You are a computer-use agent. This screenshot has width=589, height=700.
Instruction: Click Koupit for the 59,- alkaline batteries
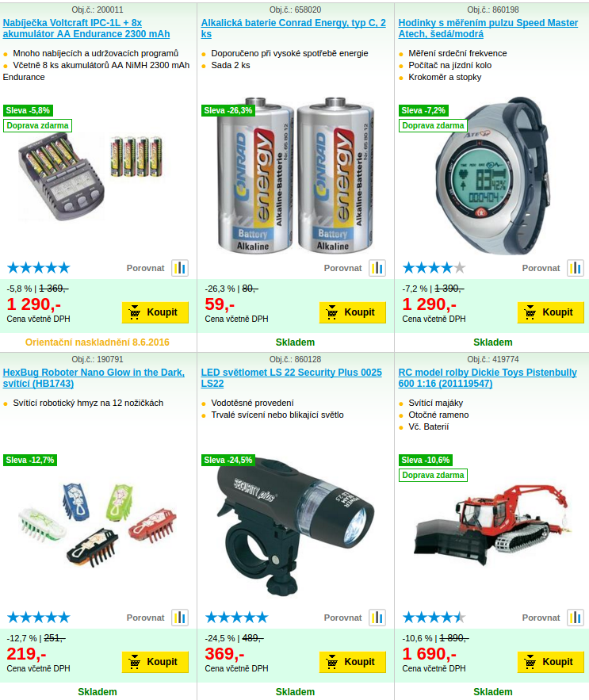[x=352, y=312]
